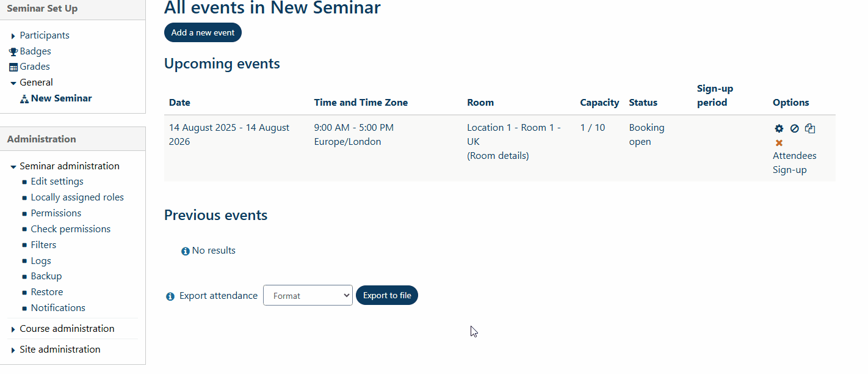Screen dimensions: 868x374
Task: Collapse Seminar administration
Action: [13, 167]
